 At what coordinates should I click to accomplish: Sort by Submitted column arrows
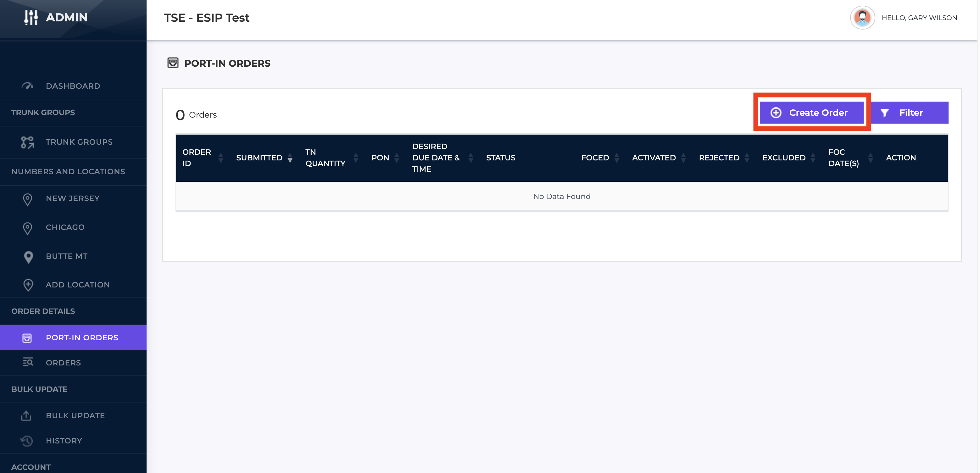coord(290,158)
